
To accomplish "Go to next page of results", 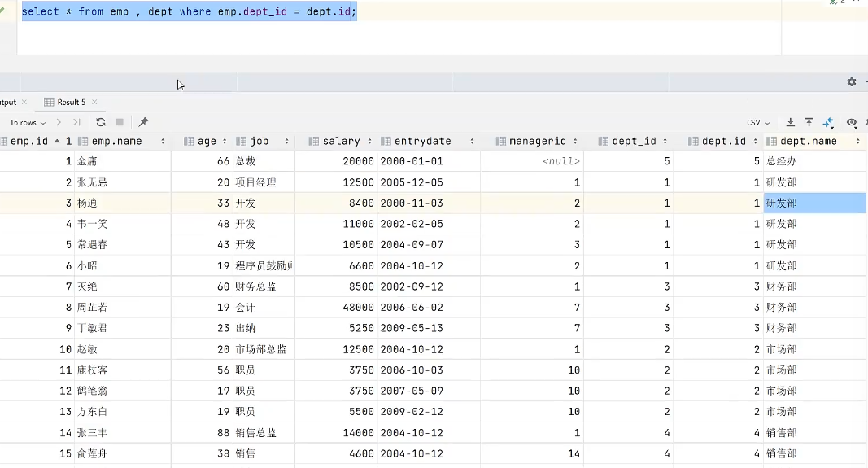I will coord(59,122).
